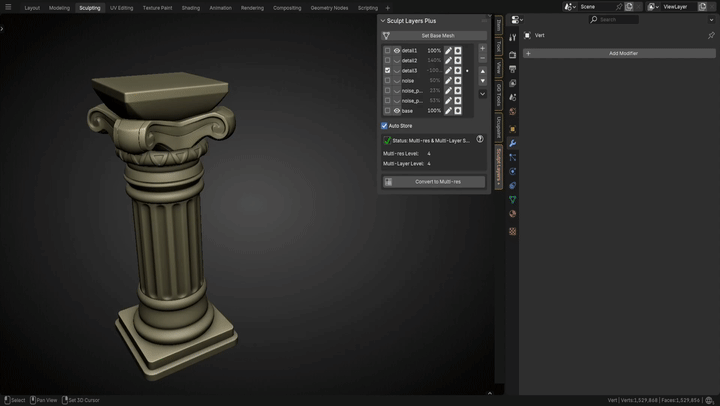
Task: Open the Particles properties tab icon
Action: (512, 158)
